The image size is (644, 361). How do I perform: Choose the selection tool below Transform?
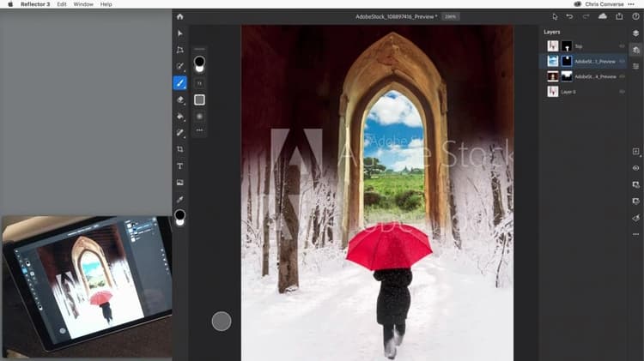(180, 66)
